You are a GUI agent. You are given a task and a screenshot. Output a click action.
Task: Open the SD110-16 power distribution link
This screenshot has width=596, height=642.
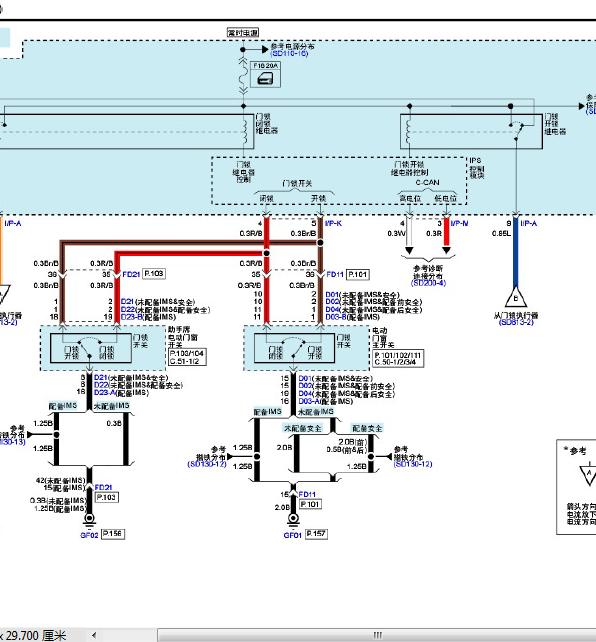pyautogui.click(x=289, y=54)
